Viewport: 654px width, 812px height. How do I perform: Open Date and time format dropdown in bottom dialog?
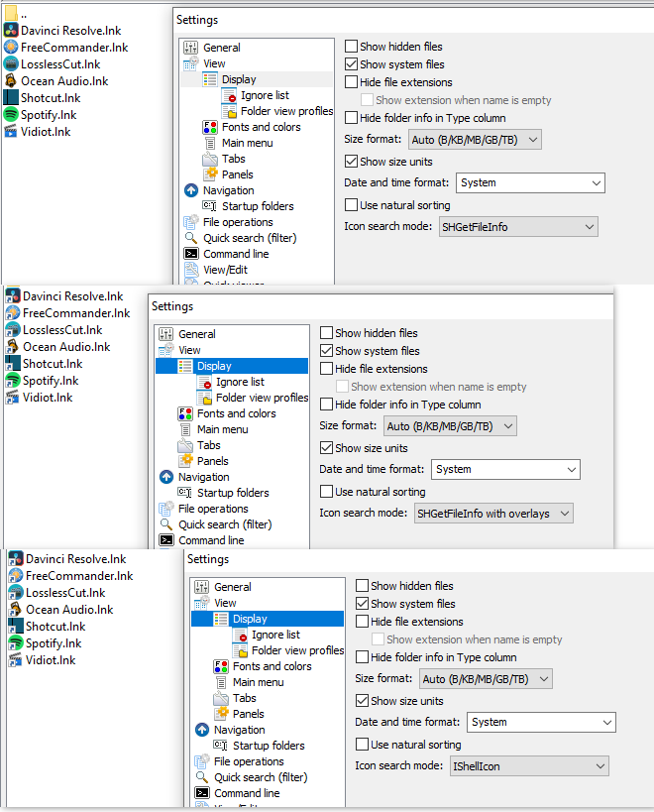(541, 722)
